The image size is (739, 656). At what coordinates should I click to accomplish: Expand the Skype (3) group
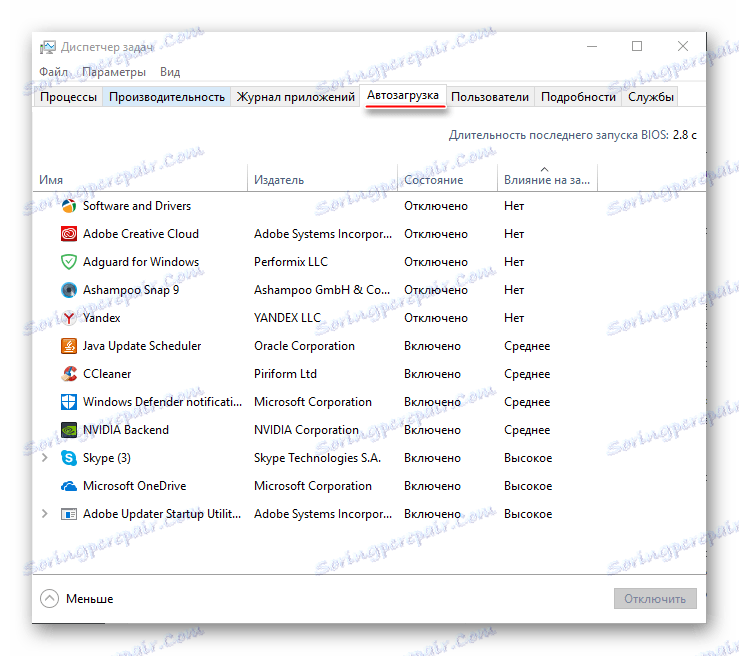tap(45, 458)
